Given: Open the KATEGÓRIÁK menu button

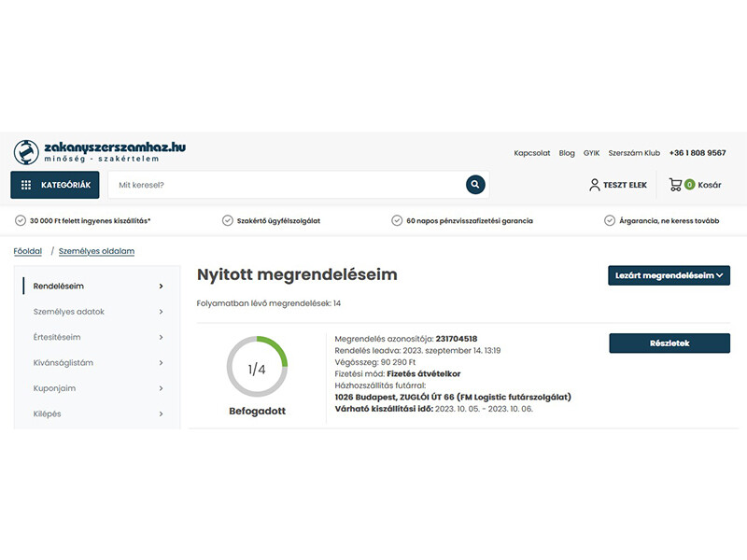Looking at the screenshot, I should 54,185.
